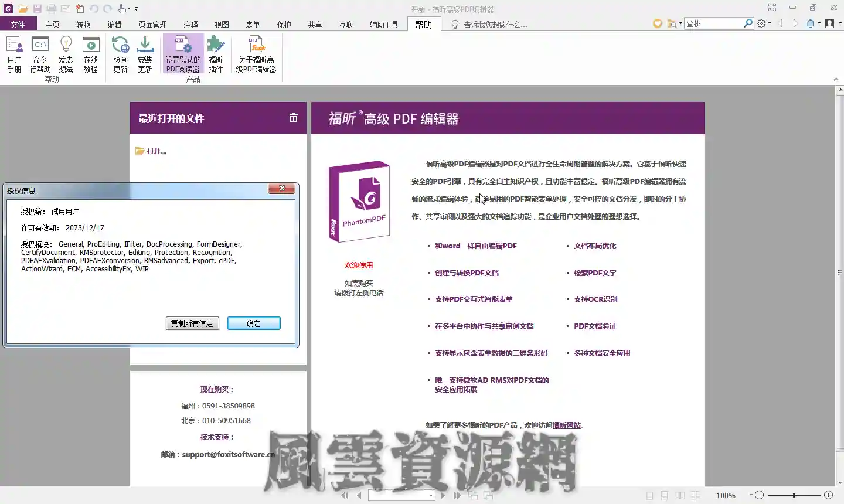Click the gear search settings icon
Screen dimensions: 844x504
pyautogui.click(x=761, y=23)
